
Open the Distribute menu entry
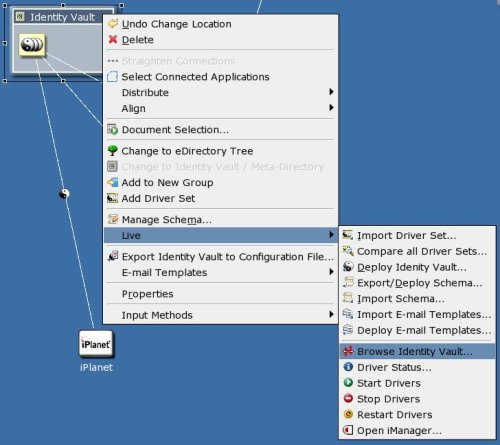click(x=220, y=92)
